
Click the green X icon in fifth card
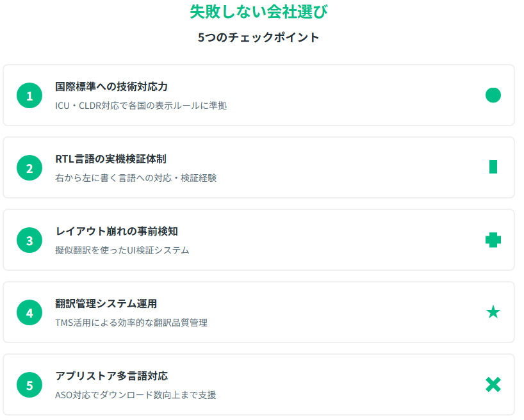pyautogui.click(x=493, y=385)
